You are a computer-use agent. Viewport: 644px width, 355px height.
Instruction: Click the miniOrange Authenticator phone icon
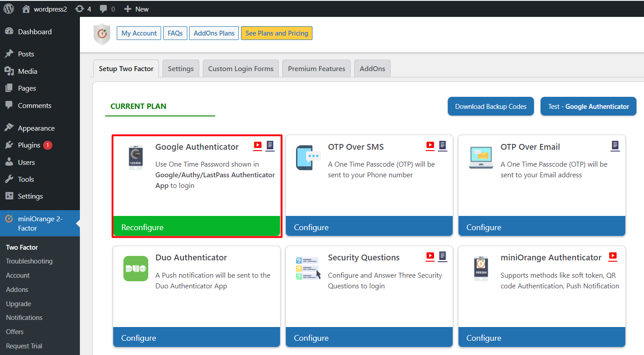(481, 268)
